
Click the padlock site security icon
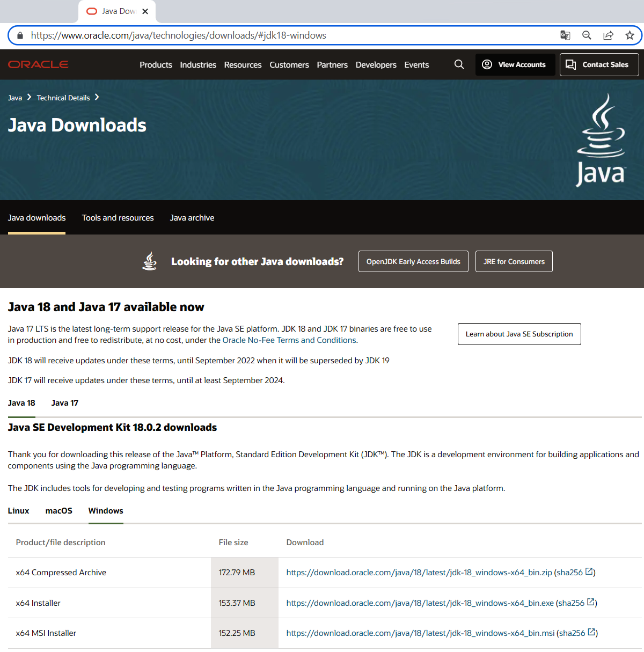[20, 35]
